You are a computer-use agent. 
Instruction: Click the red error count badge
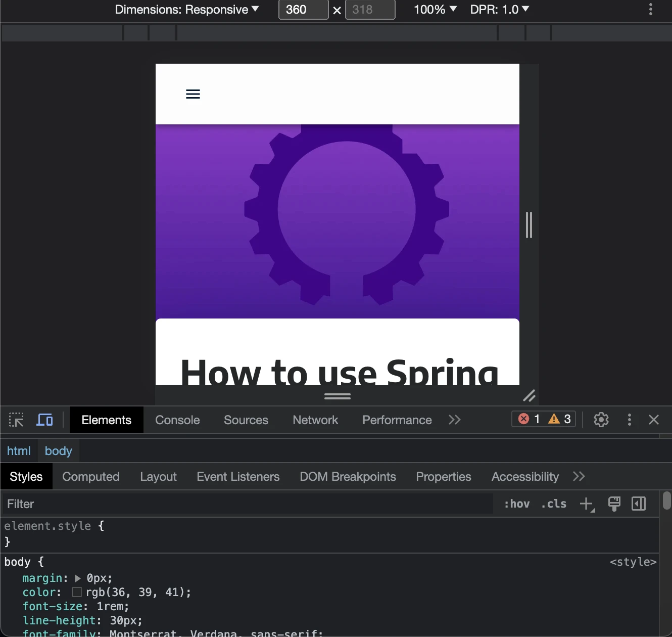530,419
